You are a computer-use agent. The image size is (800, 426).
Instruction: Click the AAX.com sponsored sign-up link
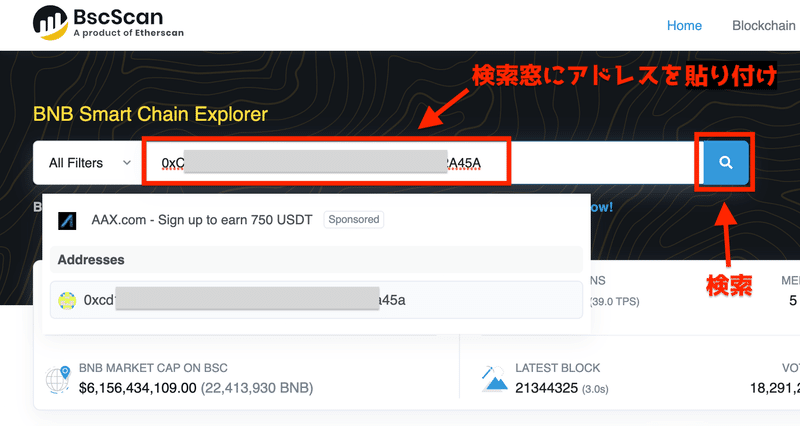click(x=202, y=220)
